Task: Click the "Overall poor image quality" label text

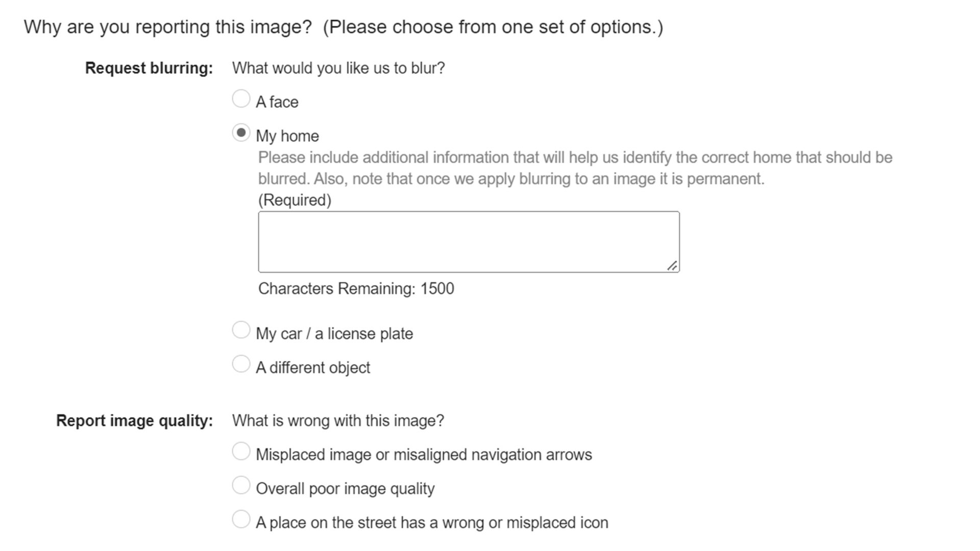Action: [x=345, y=489]
